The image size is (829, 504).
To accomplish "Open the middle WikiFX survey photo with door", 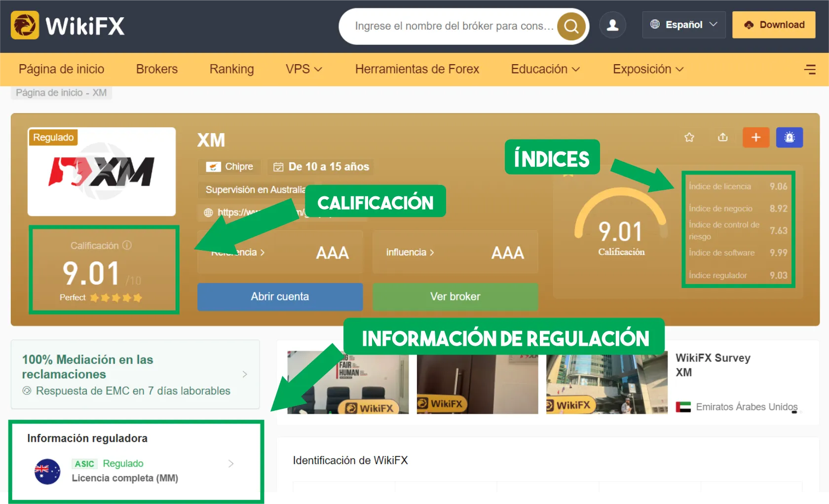I will (x=477, y=384).
